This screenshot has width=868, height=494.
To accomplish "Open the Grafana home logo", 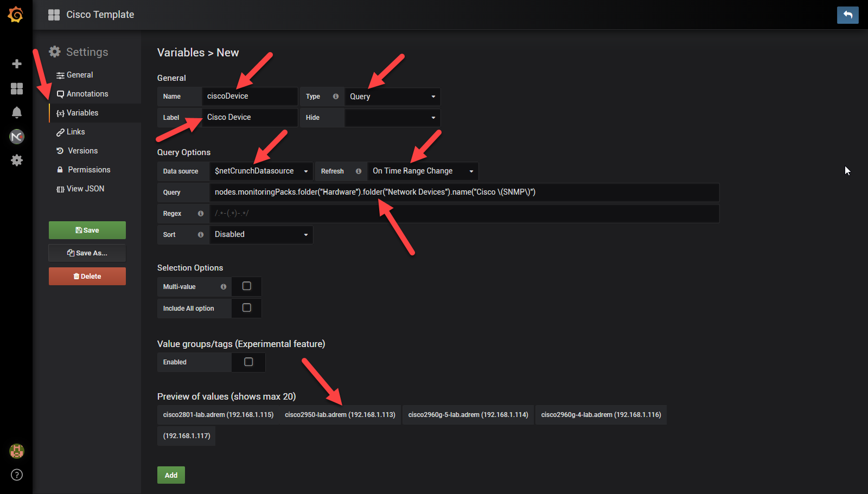I will [x=16, y=15].
